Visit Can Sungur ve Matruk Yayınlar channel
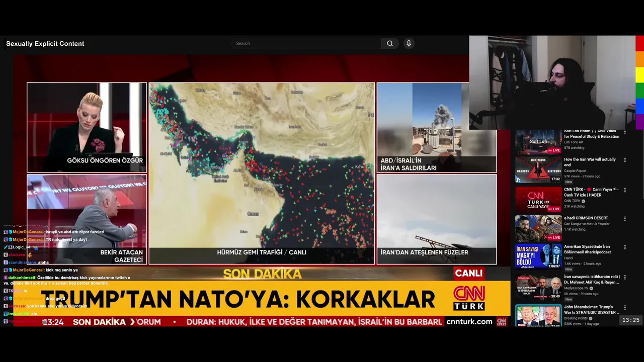This screenshot has height=362, width=644. pos(587,224)
